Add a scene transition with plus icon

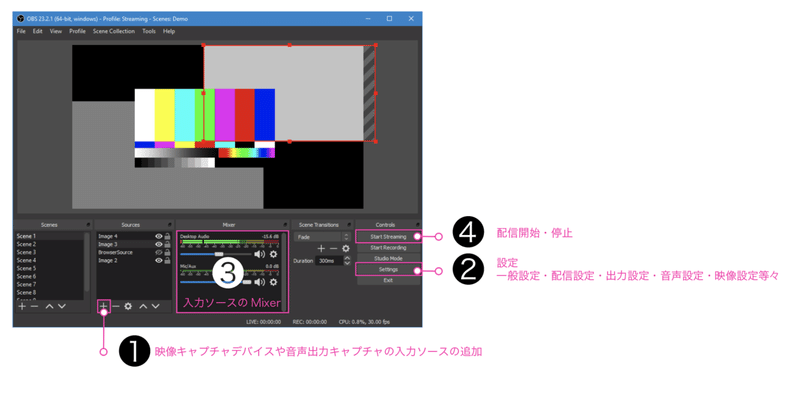point(321,248)
